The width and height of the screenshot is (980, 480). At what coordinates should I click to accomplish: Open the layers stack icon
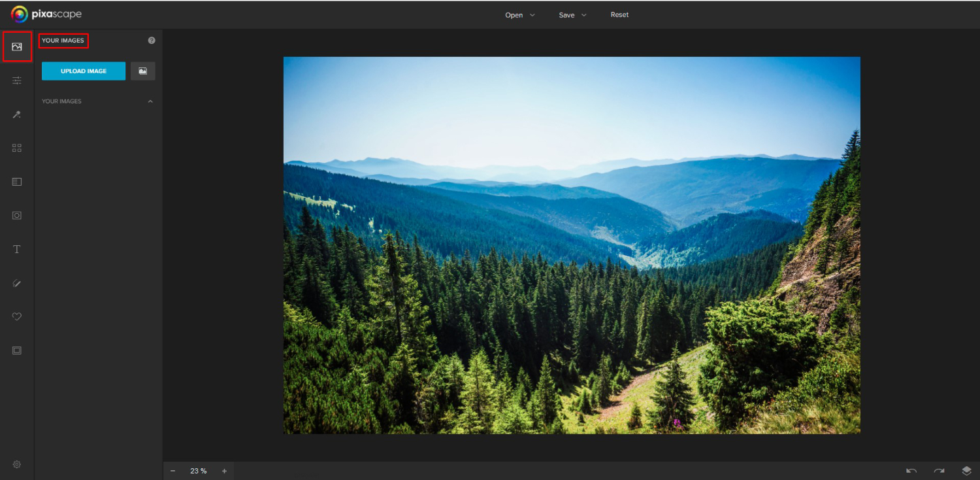tap(967, 471)
